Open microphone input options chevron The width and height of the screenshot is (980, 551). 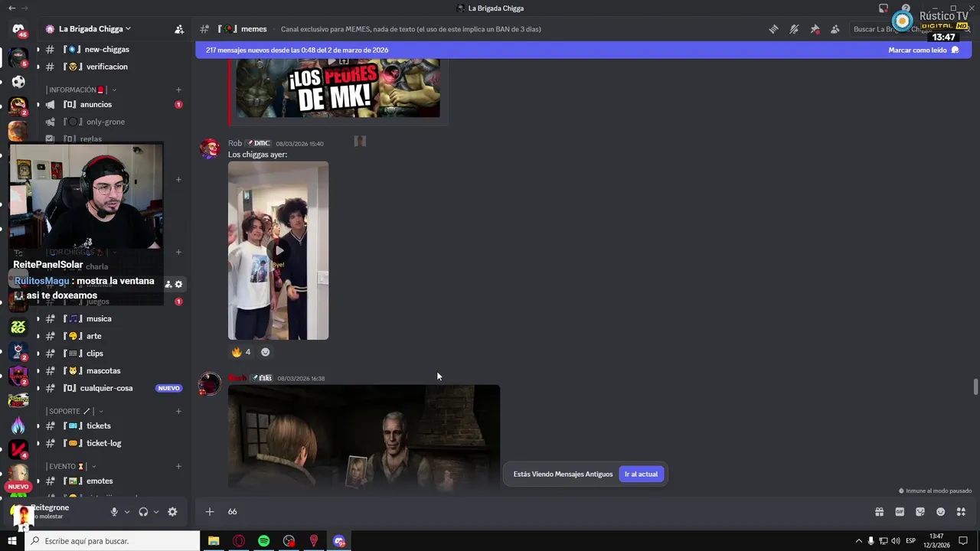click(x=127, y=512)
